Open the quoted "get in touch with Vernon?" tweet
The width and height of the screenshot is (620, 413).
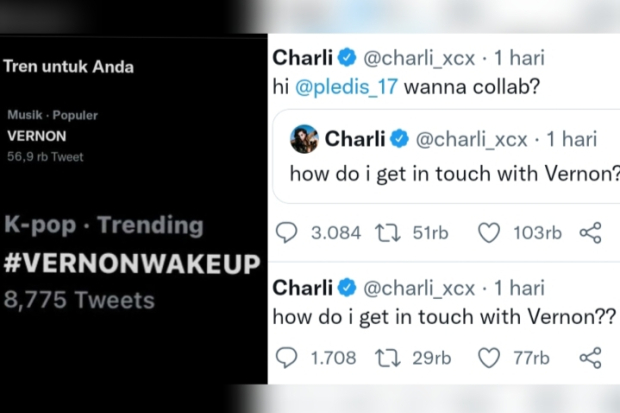(x=450, y=172)
